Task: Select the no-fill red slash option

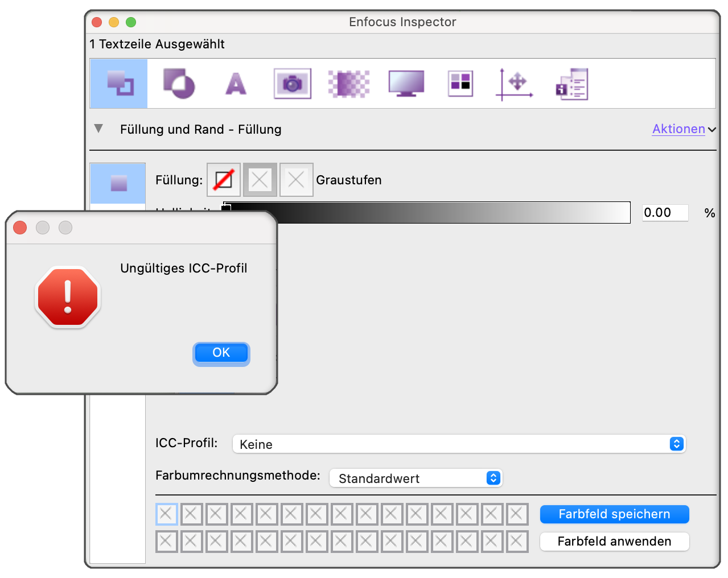Action: click(x=224, y=180)
